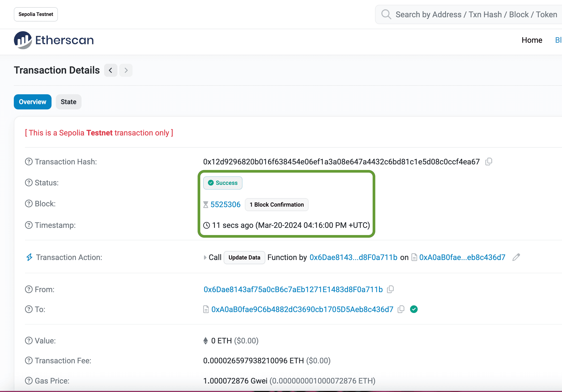Click the Etherscan logo
Screen dimensions: 562x392
click(53, 40)
